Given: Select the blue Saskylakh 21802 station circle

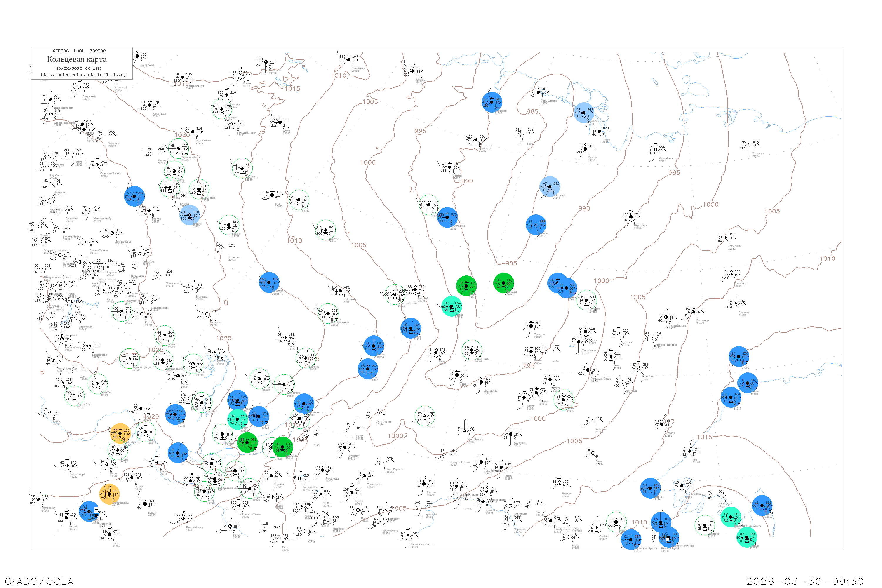Looking at the screenshot, I should 492,102.
